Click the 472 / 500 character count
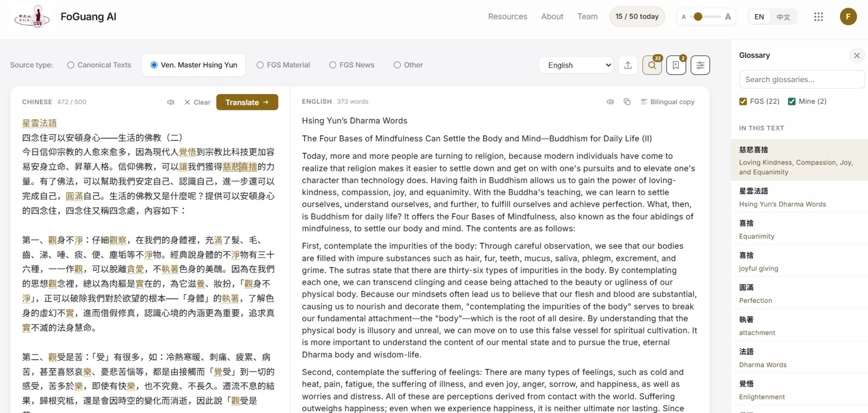This screenshot has height=413, width=868. tap(71, 102)
